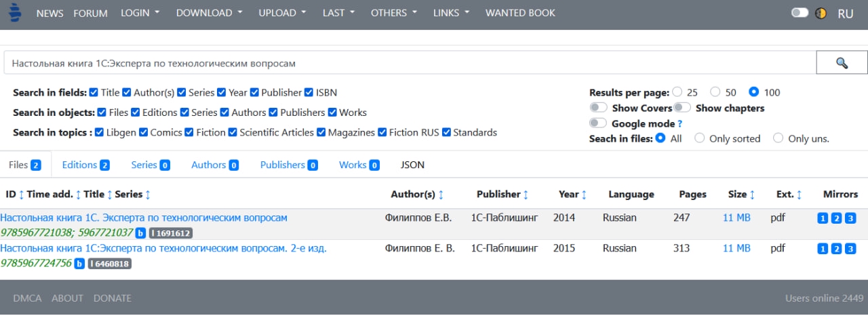Sort table by Author(s)
The image size is (868, 324).
point(441,195)
